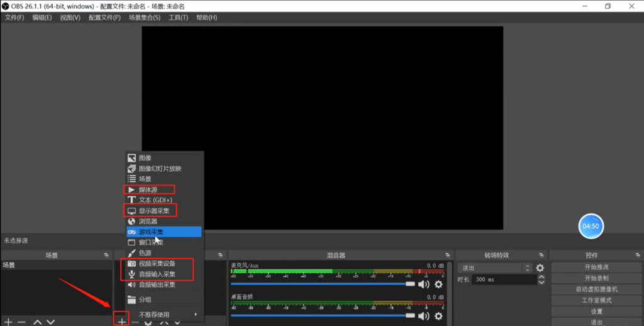Screen dimensions: 644x326
Task: Remove the scene with the minus button
Action: pyautogui.click(x=22, y=322)
